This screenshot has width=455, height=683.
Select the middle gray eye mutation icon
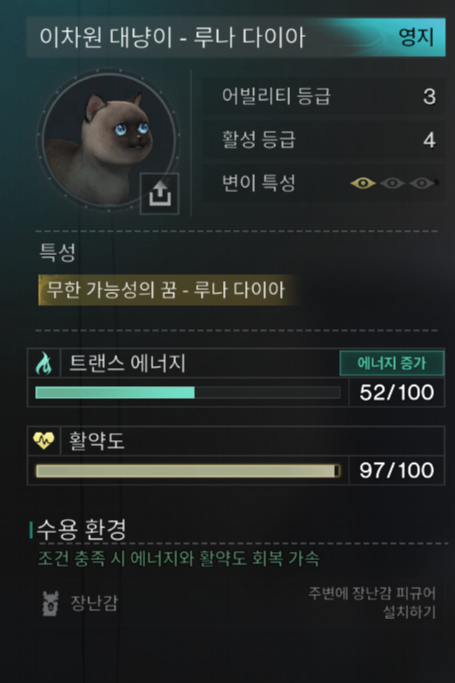click(392, 183)
